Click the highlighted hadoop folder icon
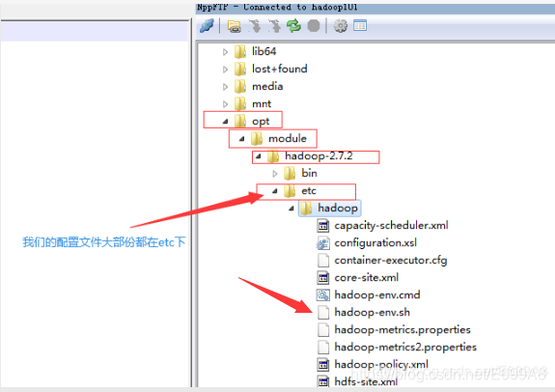This screenshot has height=392, width=555. click(x=306, y=208)
